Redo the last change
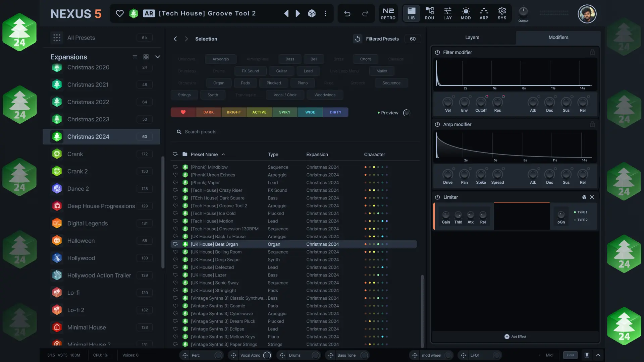644x362 pixels. coord(365,13)
